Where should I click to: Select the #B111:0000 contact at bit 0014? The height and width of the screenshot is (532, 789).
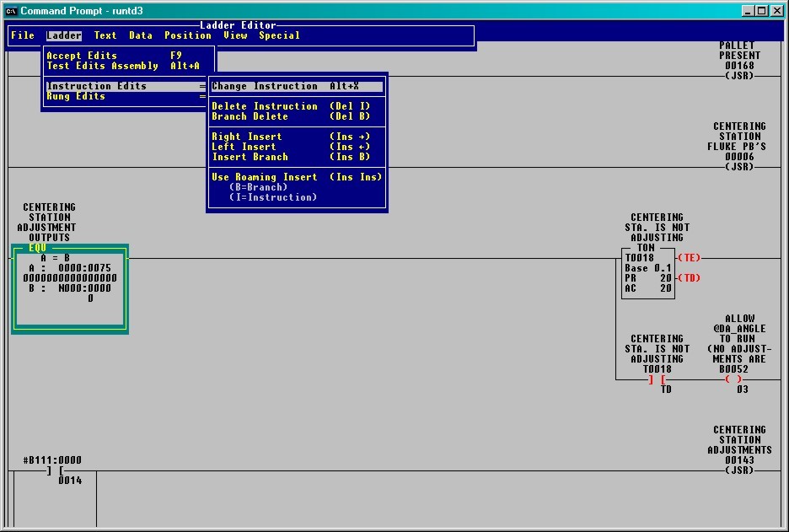tap(52, 471)
